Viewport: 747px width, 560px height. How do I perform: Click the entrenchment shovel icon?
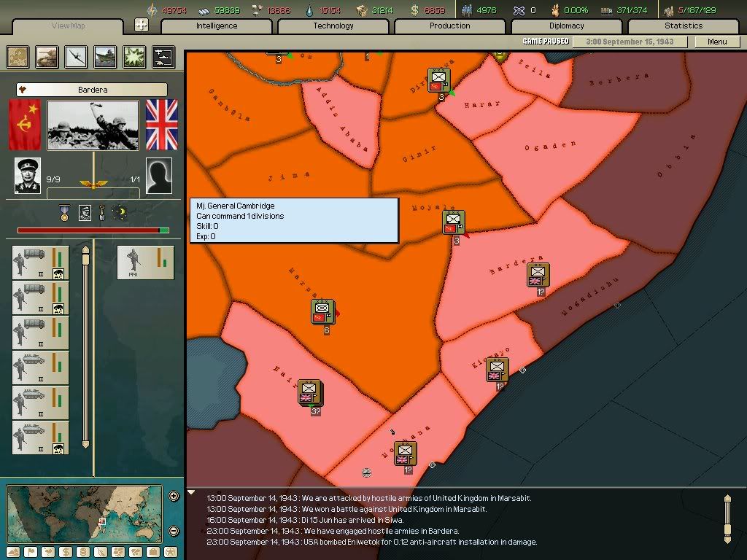102,213
